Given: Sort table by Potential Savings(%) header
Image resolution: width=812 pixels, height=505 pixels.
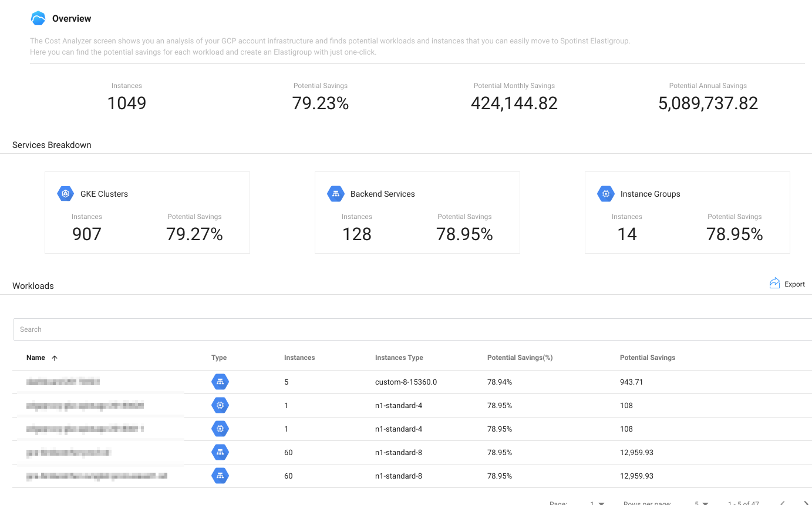Looking at the screenshot, I should point(520,358).
